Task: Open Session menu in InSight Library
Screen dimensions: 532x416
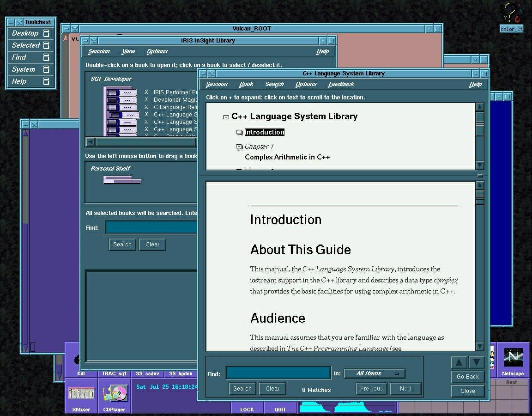Action: pyautogui.click(x=99, y=51)
